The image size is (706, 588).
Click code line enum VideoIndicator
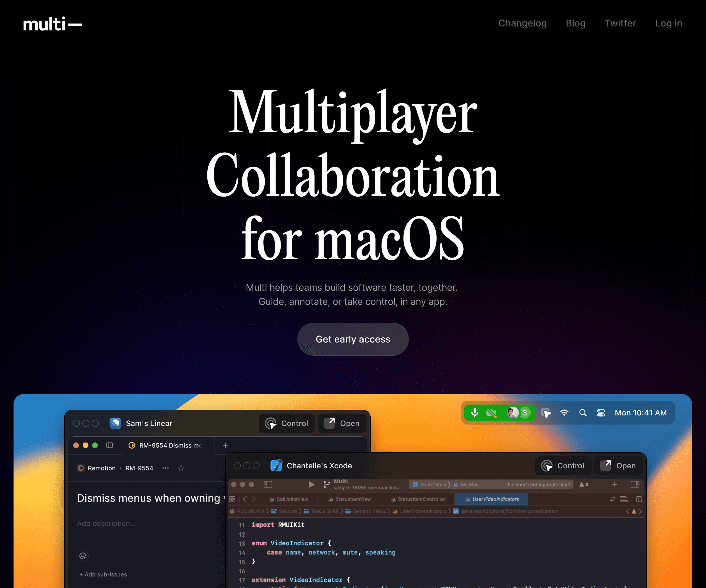click(292, 543)
